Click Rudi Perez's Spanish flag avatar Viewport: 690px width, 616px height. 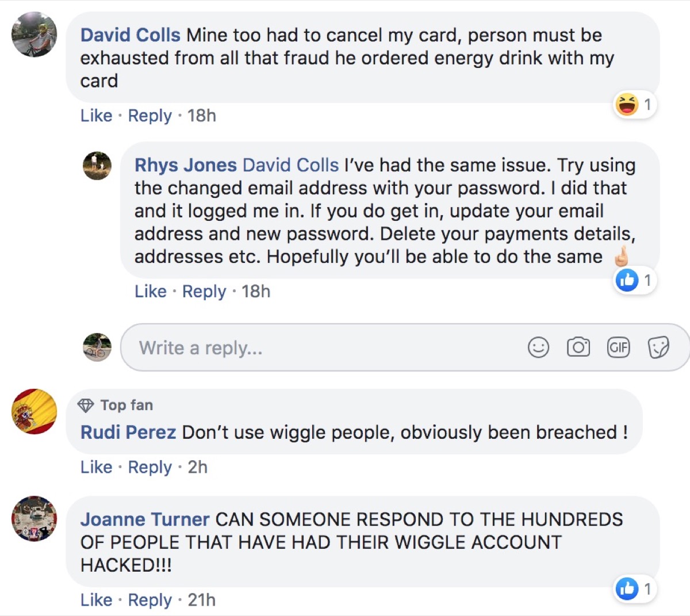click(x=34, y=411)
